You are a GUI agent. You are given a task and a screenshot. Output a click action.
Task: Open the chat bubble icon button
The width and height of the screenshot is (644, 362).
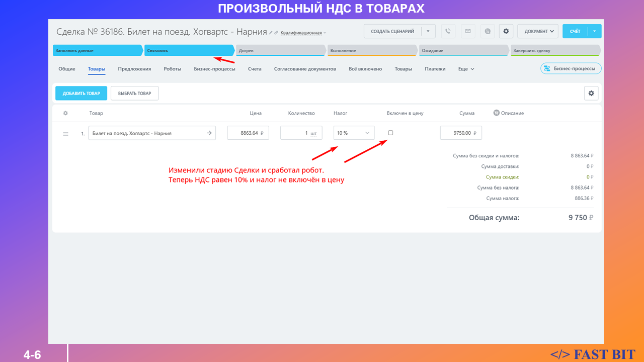pos(487,31)
